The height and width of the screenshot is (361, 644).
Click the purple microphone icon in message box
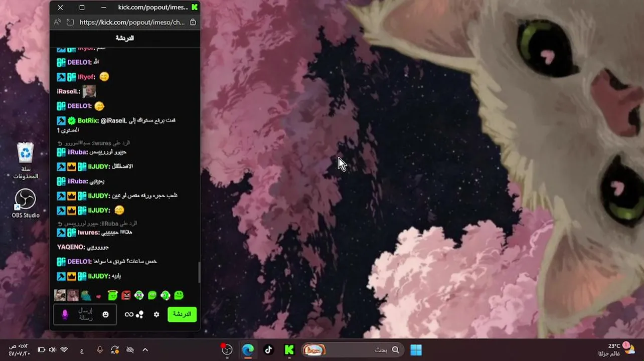click(x=65, y=314)
